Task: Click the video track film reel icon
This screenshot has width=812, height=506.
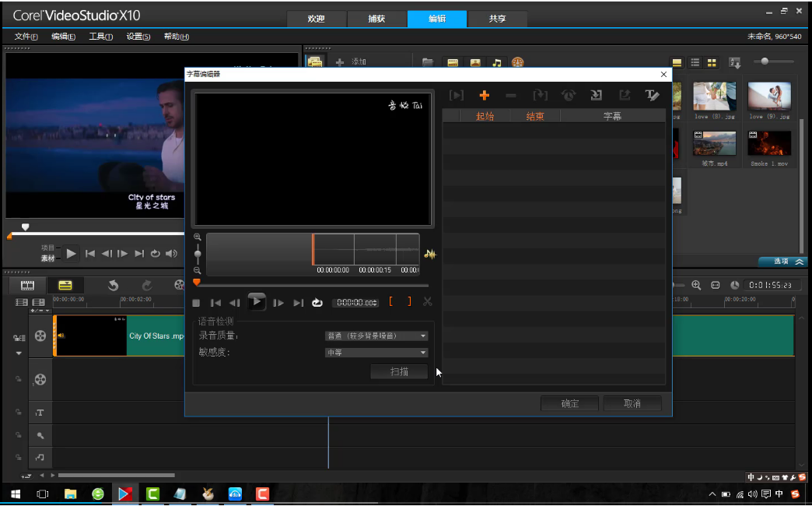Action: 40,336
